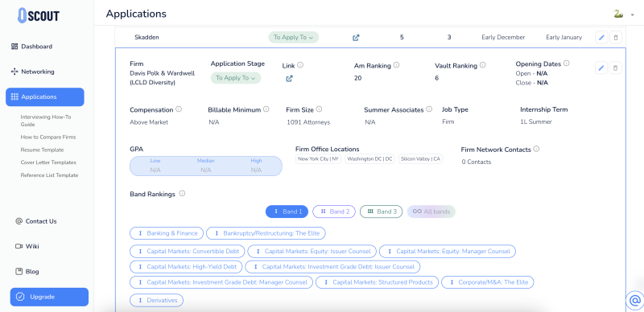This screenshot has height=312, width=644.
Task: Click the New York City | NY location tag
Action: click(x=318, y=159)
